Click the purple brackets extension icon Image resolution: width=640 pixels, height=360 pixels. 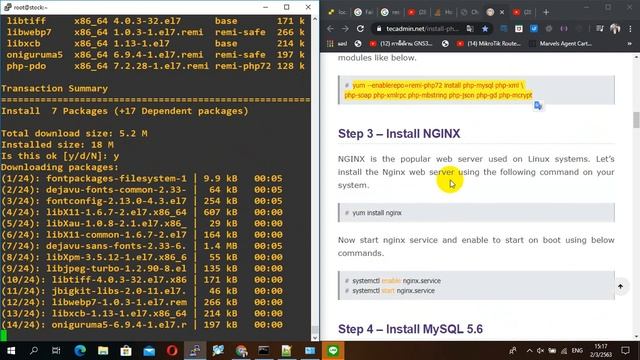coord(564,29)
